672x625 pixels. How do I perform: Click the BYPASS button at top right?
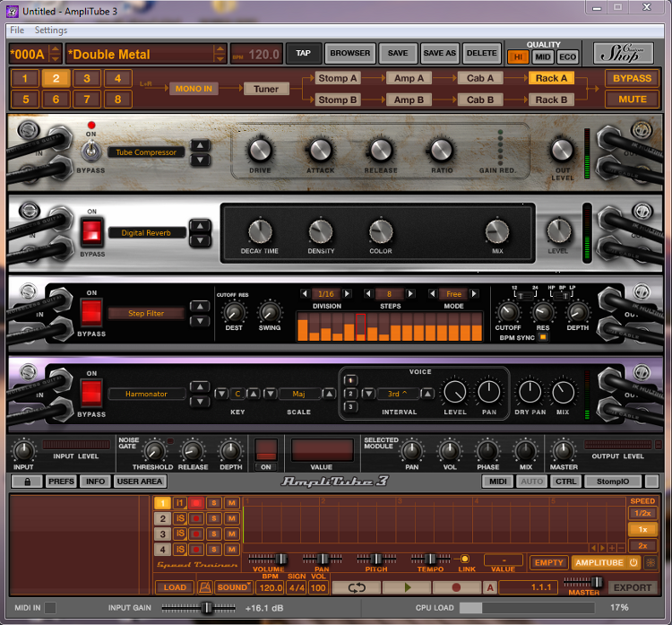pos(632,79)
